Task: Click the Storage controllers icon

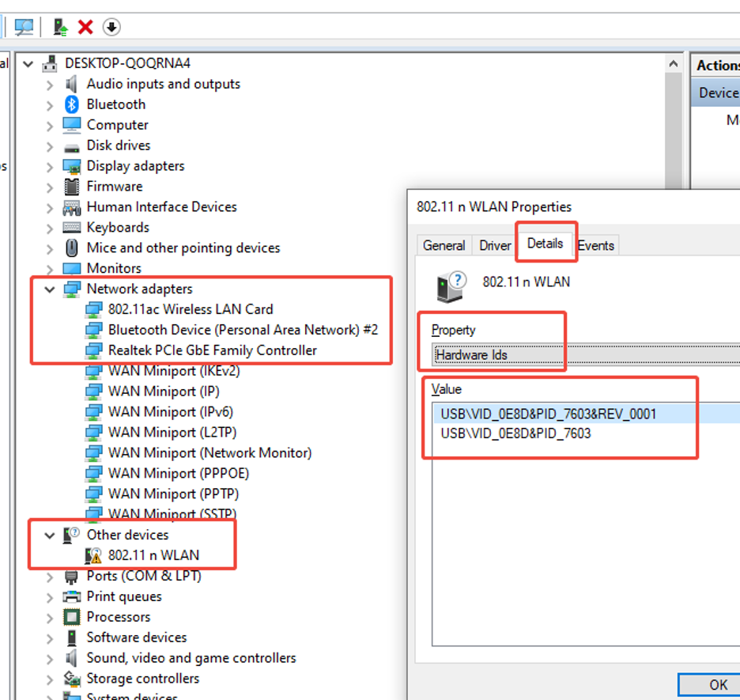Action: tap(72, 679)
